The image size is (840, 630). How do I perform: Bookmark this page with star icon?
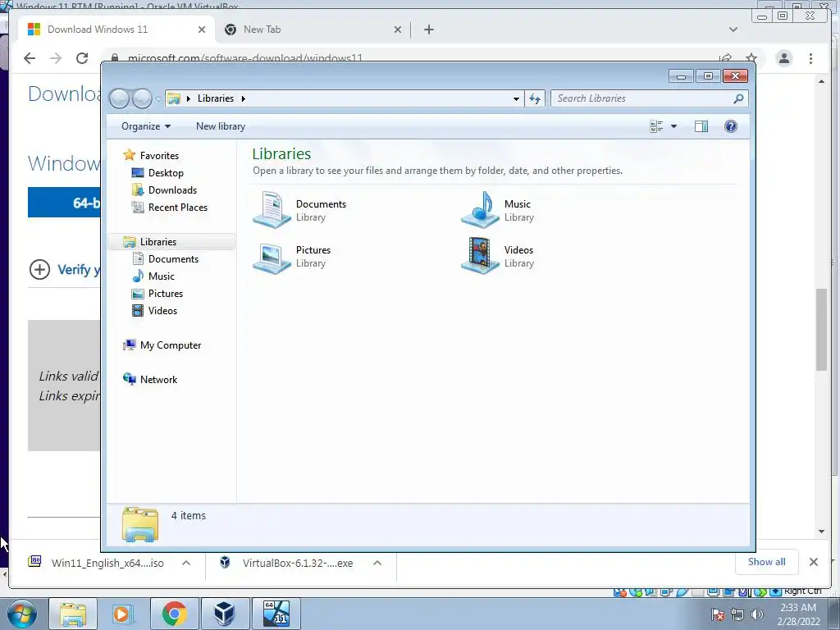pyautogui.click(x=751, y=57)
